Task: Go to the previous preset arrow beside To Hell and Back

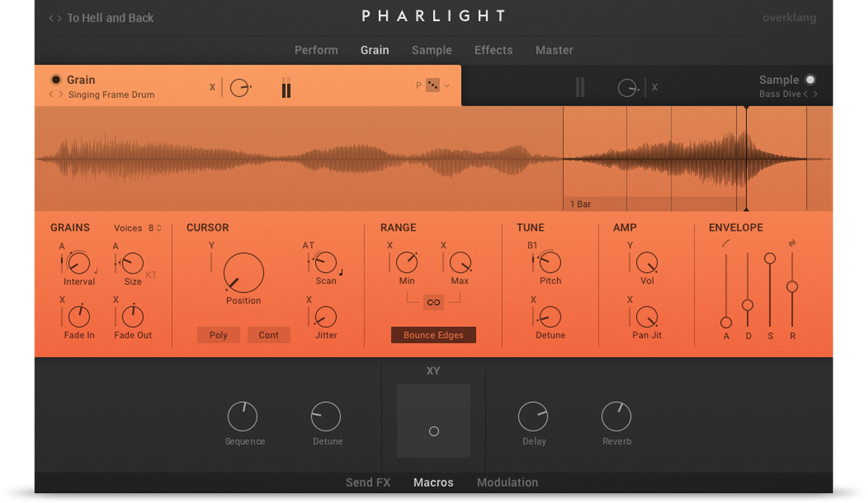Action: tap(51, 19)
